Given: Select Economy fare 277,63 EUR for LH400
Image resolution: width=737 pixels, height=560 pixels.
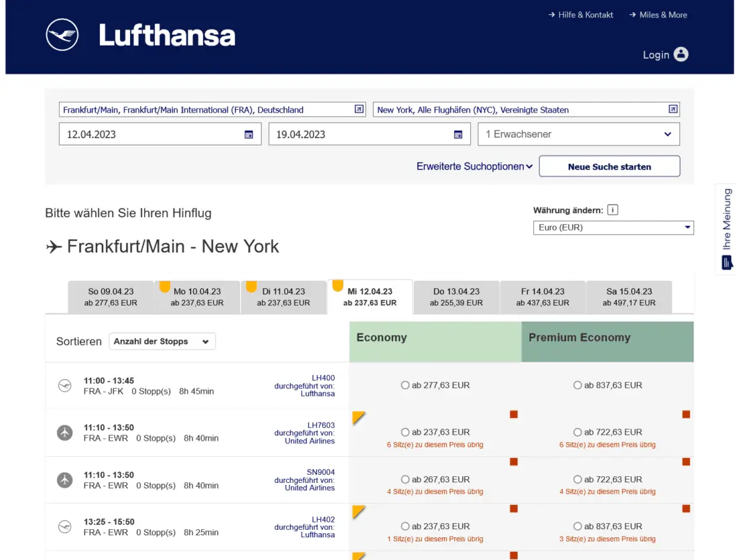Looking at the screenshot, I should tap(405, 385).
